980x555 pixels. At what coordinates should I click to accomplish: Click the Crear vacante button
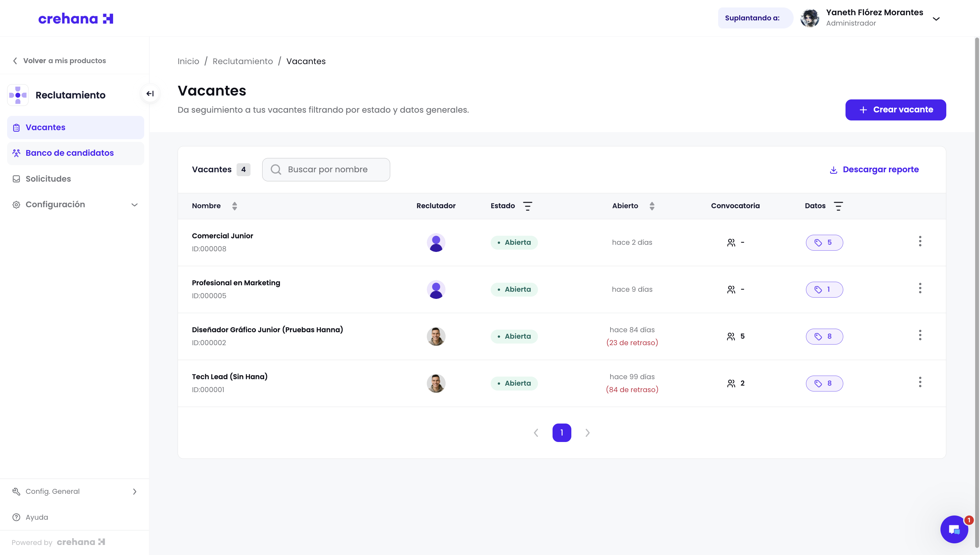[895, 110]
